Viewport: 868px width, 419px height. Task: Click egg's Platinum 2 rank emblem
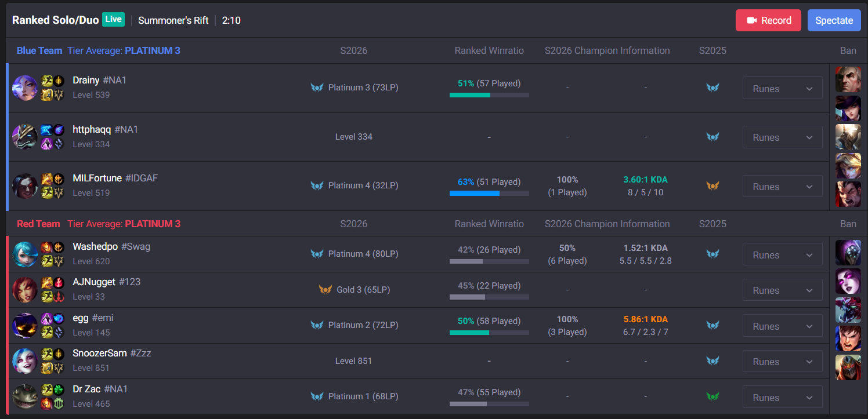(317, 325)
